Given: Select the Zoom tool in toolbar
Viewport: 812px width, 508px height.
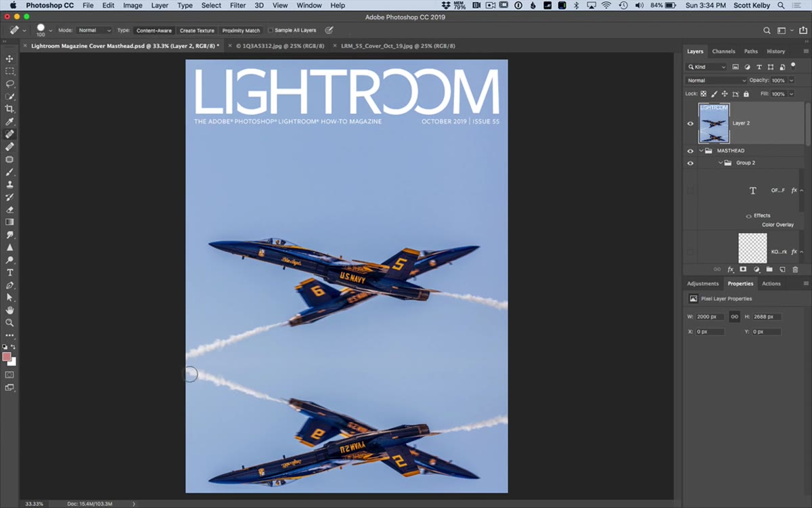Looking at the screenshot, I should pyautogui.click(x=9, y=322).
